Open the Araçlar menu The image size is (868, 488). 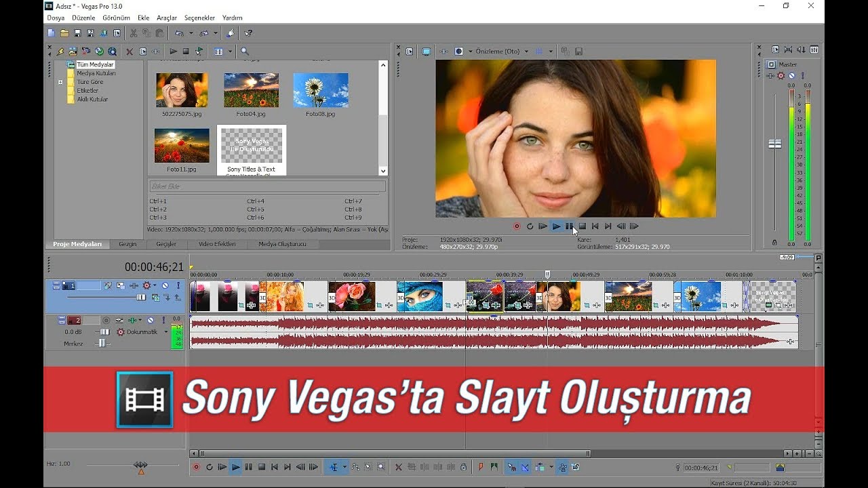(x=167, y=18)
